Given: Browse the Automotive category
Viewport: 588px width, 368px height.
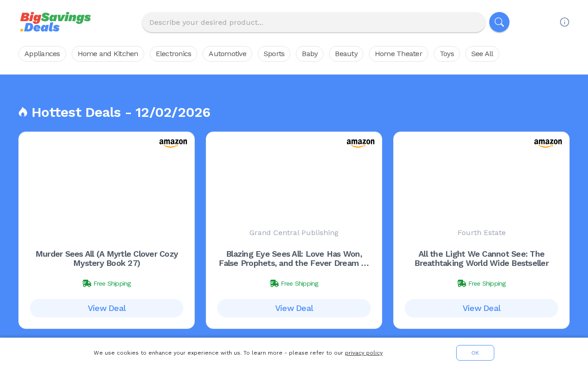Looking at the screenshot, I should pos(227,54).
